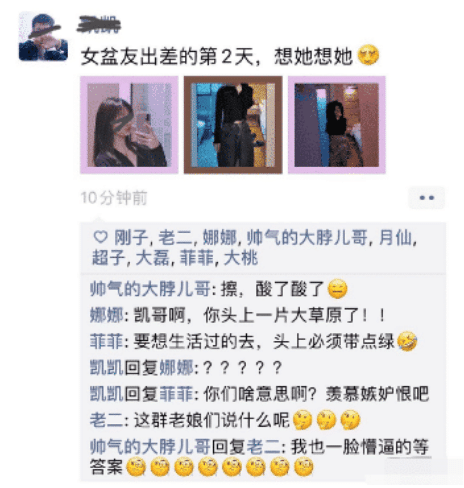Click the 10分钟前 timestamp
Screen dimensions: 464x488
click(114, 198)
